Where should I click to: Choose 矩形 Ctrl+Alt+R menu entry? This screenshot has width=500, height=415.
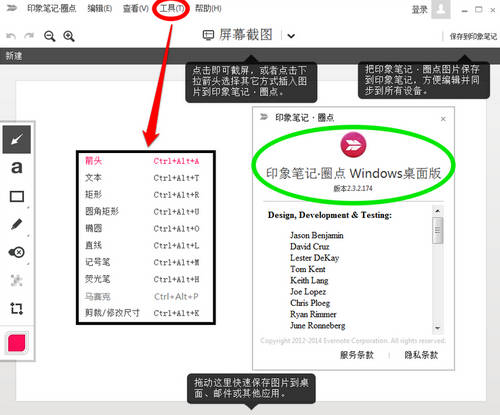click(142, 194)
